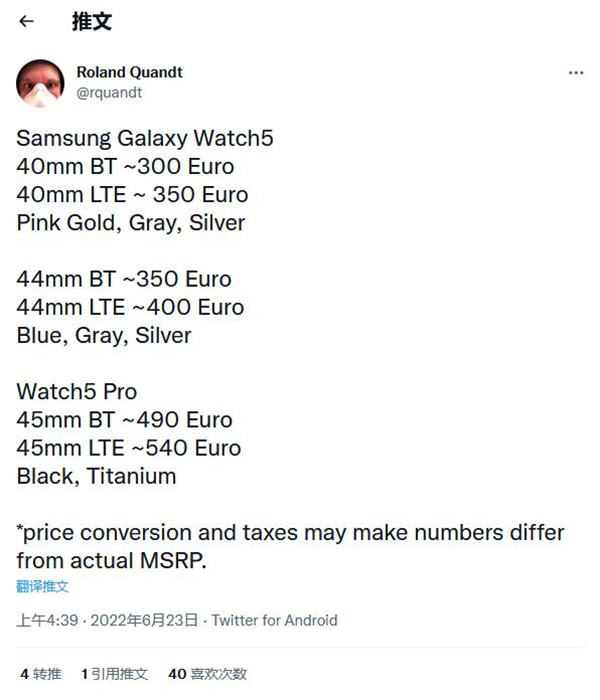View the 4 转推 retweets list

(x=40, y=674)
